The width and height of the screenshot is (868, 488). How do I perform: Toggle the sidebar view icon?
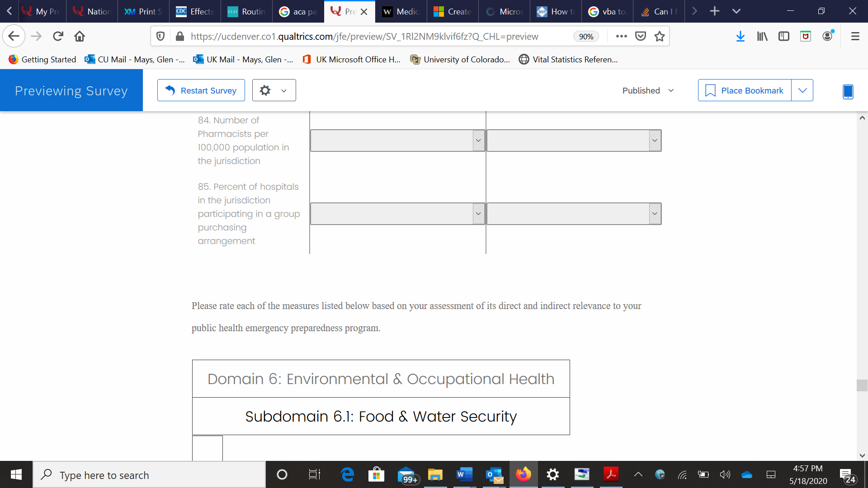point(784,37)
